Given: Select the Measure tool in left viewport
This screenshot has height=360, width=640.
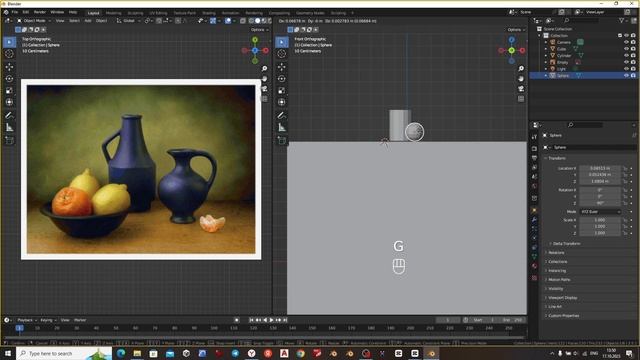Looking at the screenshot, I should tap(9, 127).
